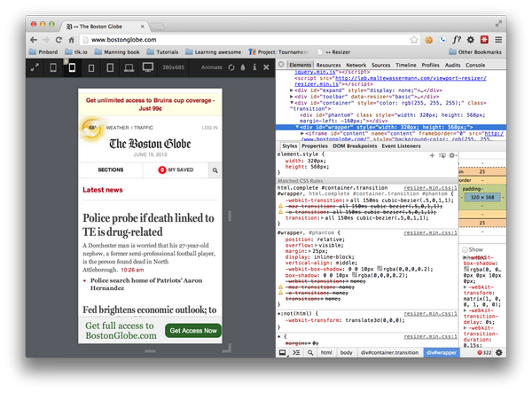
Task: Choose the small tablet portrait preset
Action: [x=91, y=68]
